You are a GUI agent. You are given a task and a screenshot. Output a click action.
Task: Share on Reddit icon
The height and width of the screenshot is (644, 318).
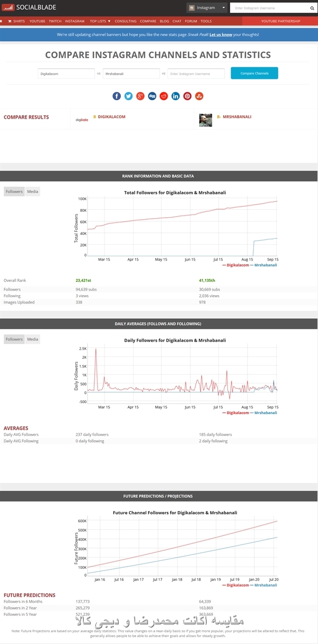pyautogui.click(x=164, y=96)
